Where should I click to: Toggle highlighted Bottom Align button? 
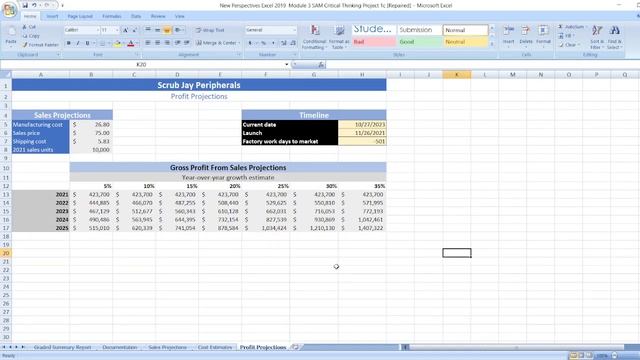point(167,30)
